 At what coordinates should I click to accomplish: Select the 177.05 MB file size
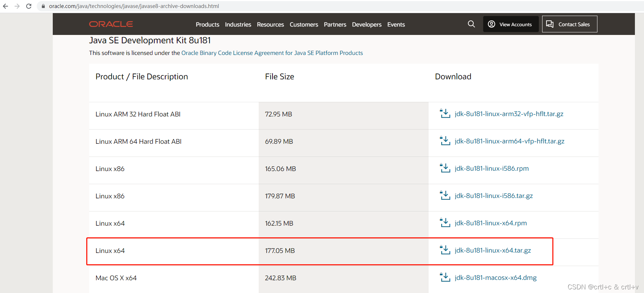click(x=280, y=250)
